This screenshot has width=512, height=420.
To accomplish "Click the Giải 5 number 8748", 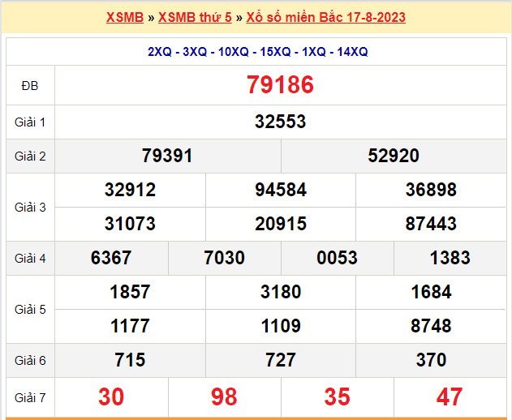I will coord(431,326).
